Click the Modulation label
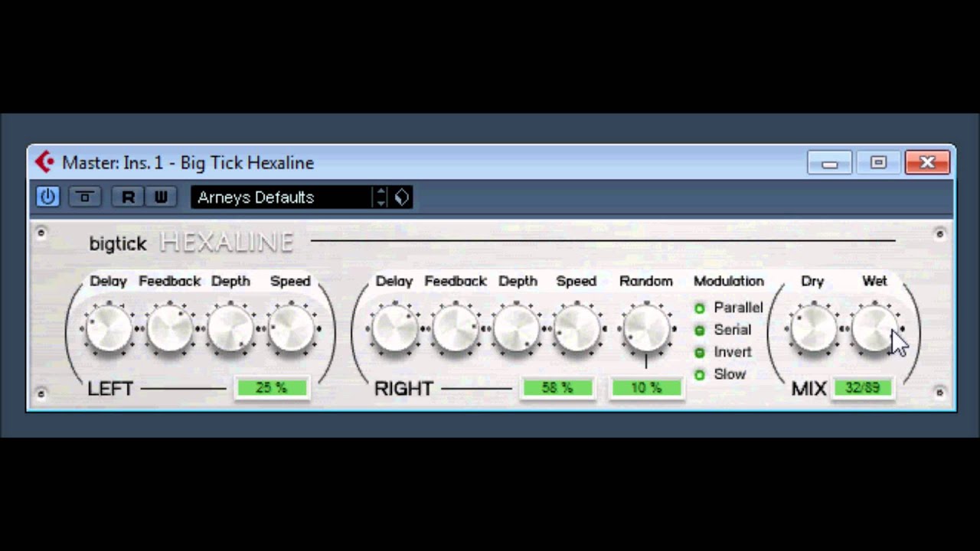Screen dimensions: 980x551 [728, 281]
